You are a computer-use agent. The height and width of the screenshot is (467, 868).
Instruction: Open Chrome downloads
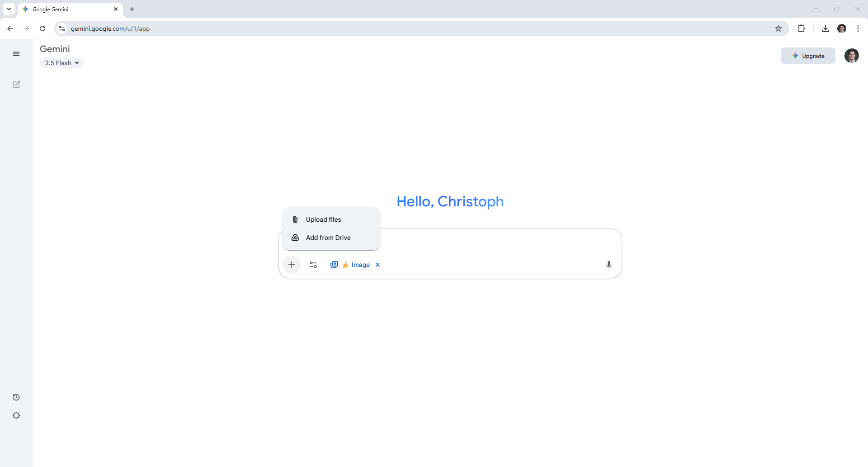(x=825, y=28)
